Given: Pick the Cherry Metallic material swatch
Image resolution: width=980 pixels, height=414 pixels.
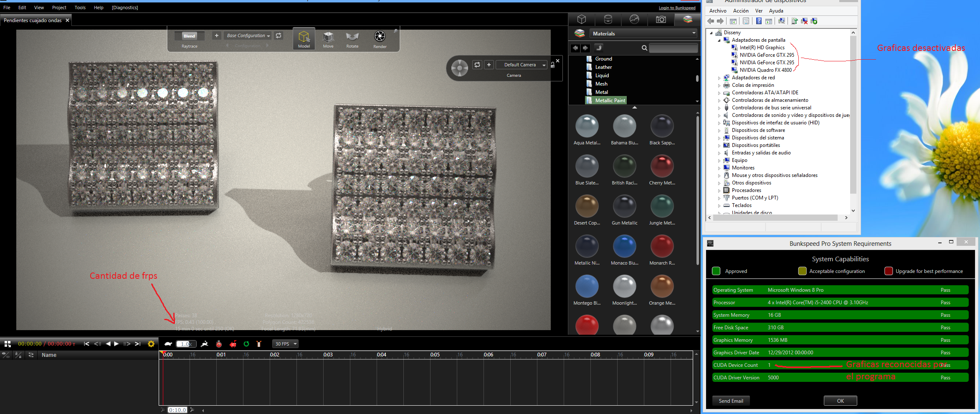Looking at the screenshot, I should [x=662, y=166].
